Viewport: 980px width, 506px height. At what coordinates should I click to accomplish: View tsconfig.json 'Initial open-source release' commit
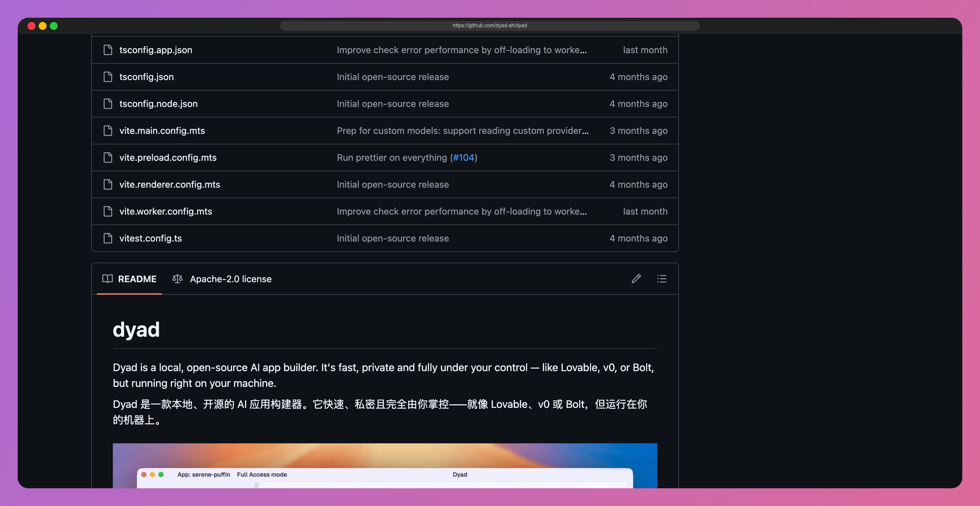[x=393, y=77]
